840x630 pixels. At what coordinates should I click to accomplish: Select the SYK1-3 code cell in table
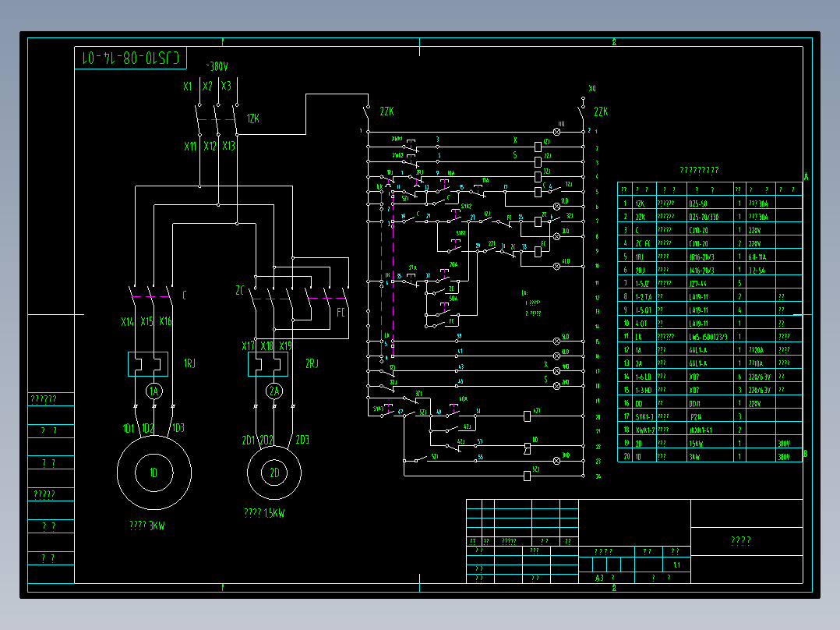pos(644,416)
